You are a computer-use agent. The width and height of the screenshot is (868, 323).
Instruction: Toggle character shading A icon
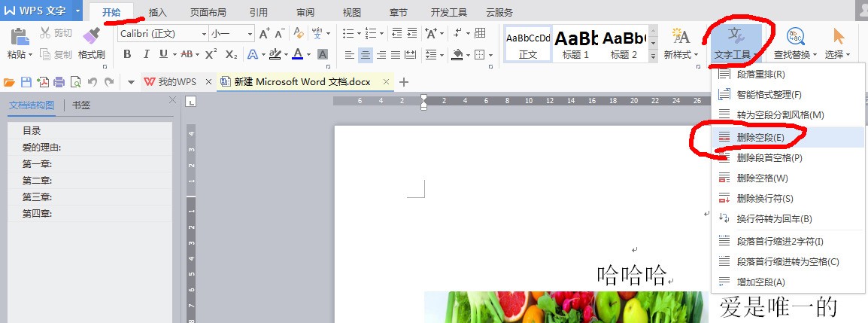(323, 54)
